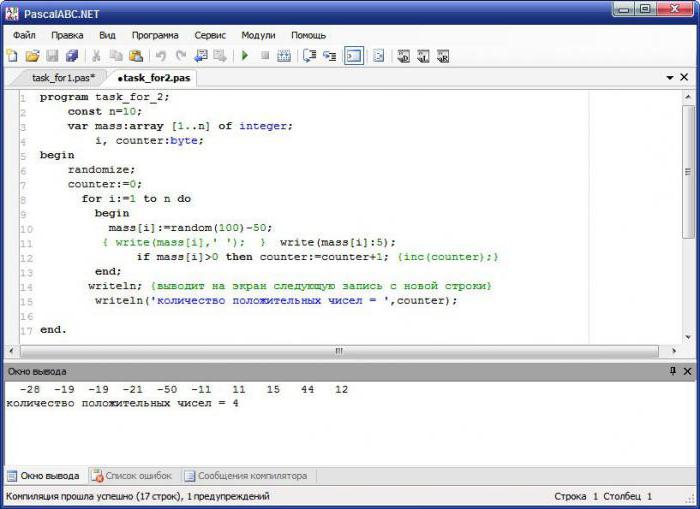Click the 'randomize;' code line

[101, 170]
